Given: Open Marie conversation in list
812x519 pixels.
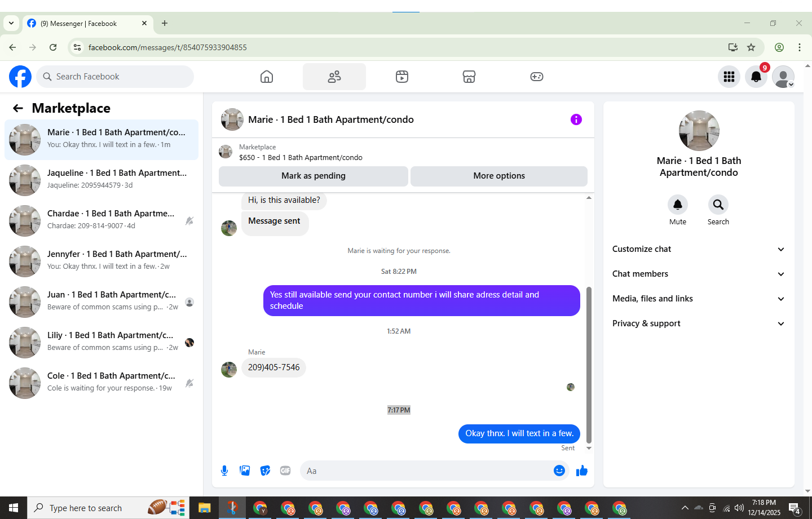Looking at the screenshot, I should click(101, 139).
